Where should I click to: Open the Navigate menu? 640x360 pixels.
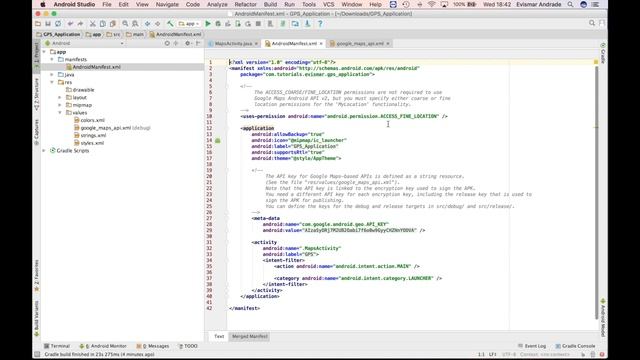(167, 4)
